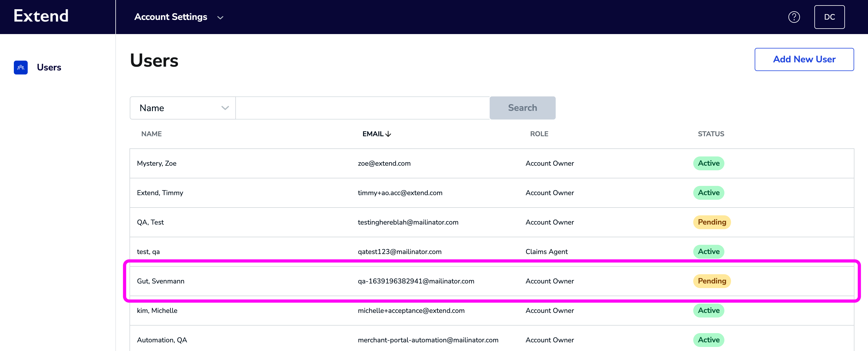Screen dimensions: 868x351
Task: Open user test, qa
Action: click(x=148, y=252)
